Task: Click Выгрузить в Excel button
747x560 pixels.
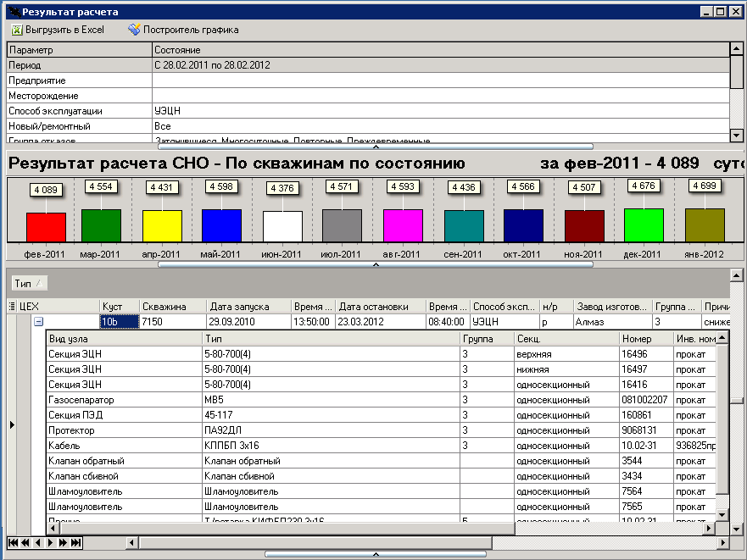Action: 59,30
